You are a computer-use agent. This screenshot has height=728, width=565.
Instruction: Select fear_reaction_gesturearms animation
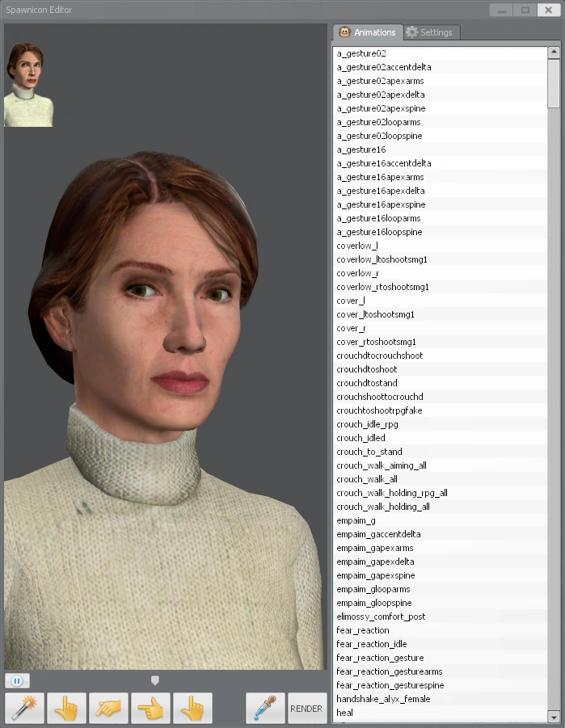tap(440, 671)
